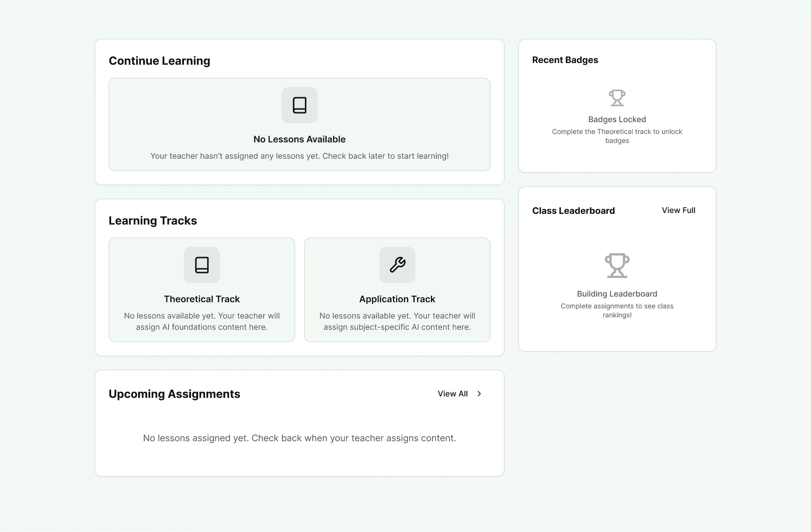
Task: Click the book icon in Continue Learning
Action: (x=299, y=105)
